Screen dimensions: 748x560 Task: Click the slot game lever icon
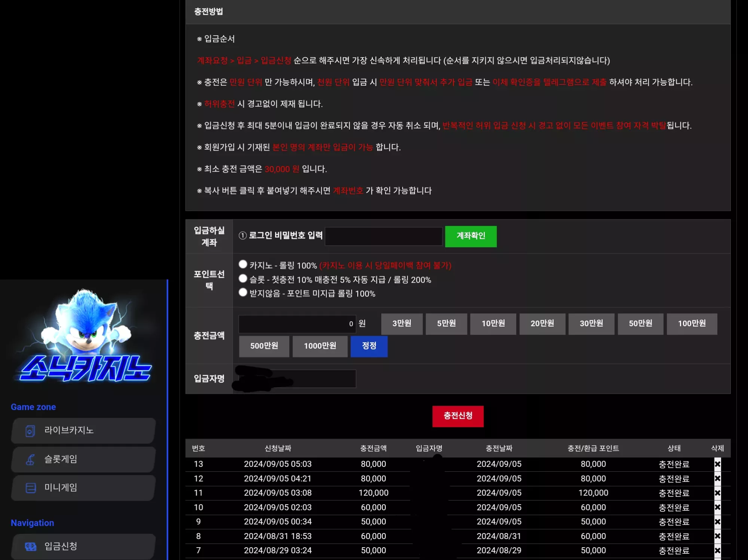30,459
